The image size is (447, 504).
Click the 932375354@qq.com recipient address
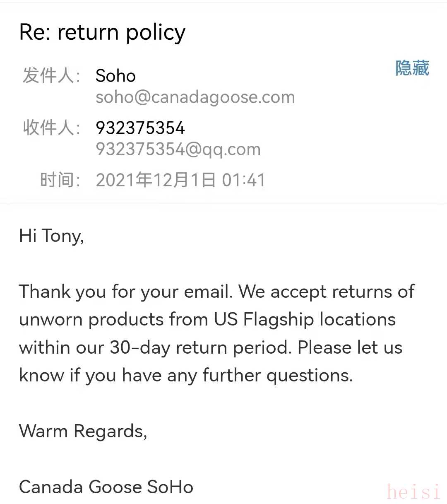point(178,149)
